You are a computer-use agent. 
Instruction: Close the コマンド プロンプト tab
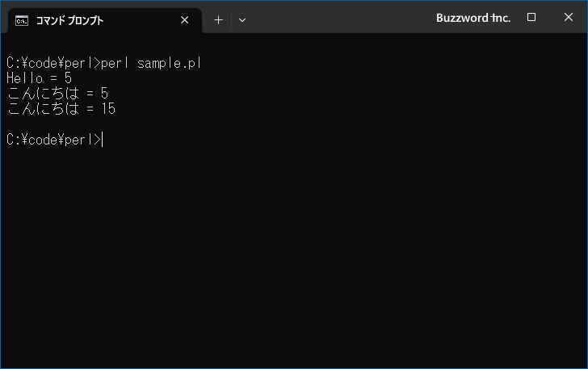click(x=184, y=20)
